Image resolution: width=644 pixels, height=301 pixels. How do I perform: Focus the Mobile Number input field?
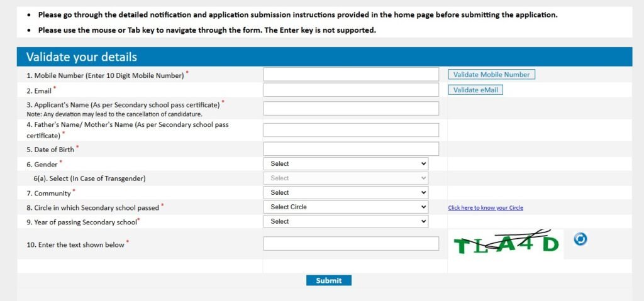click(x=351, y=74)
